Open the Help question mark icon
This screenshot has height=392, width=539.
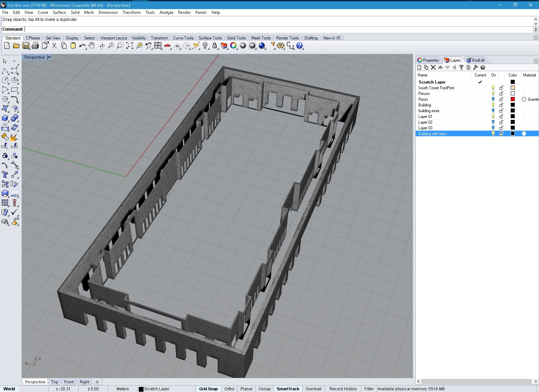(299, 46)
